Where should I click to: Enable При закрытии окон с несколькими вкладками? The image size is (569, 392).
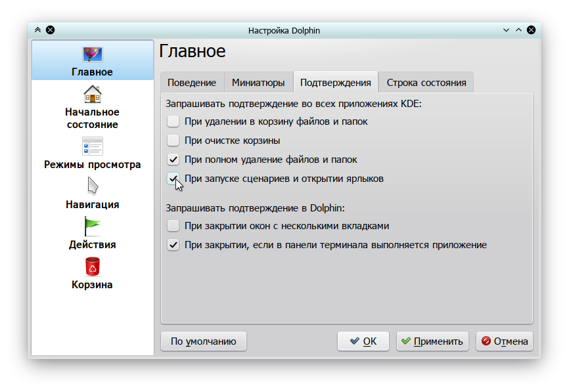173,226
